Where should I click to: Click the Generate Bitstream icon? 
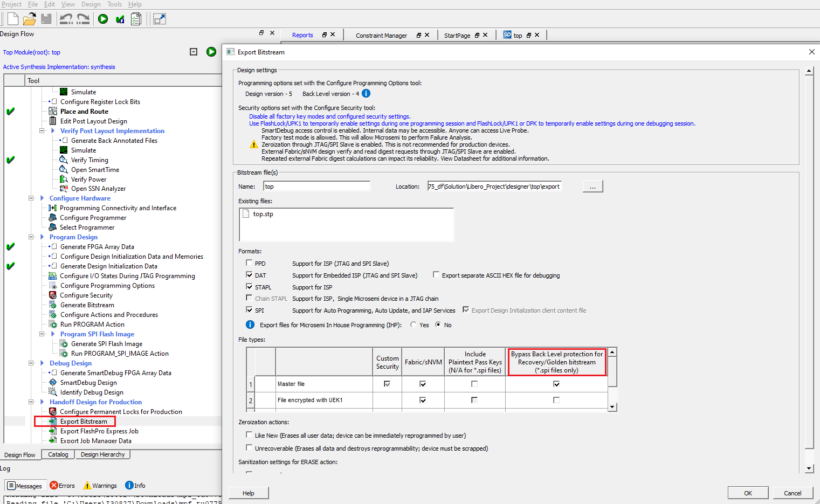pos(53,305)
